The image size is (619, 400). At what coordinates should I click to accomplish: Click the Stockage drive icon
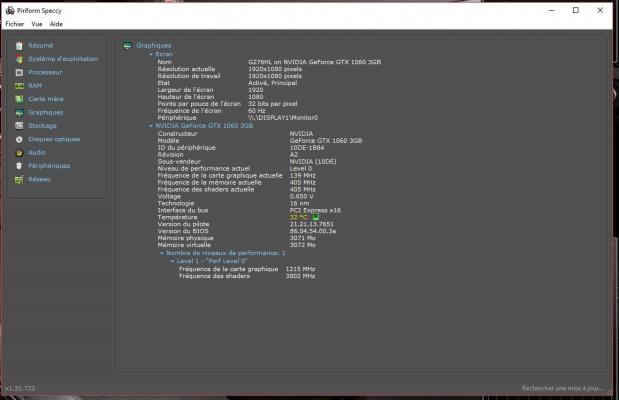[19, 126]
